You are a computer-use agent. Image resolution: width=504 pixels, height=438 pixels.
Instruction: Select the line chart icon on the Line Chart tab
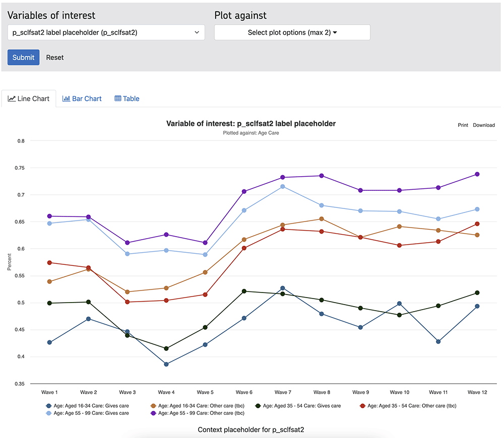pos(12,98)
